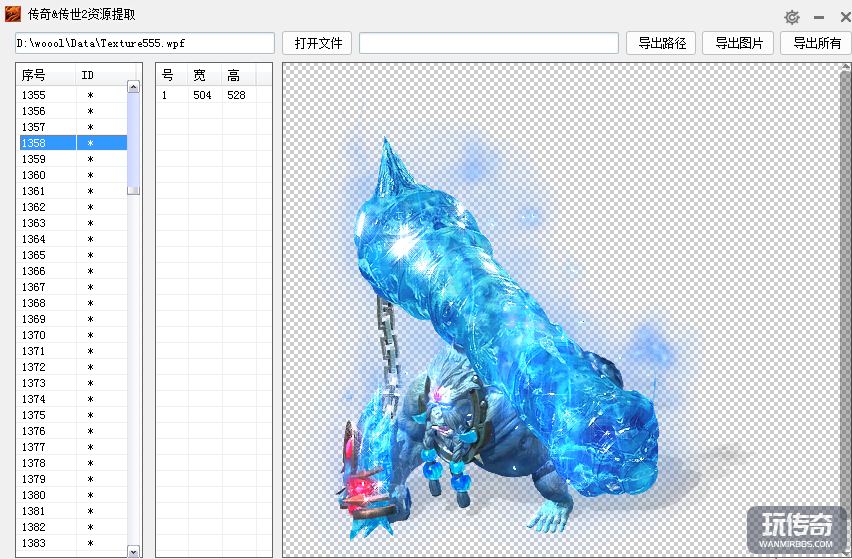The height and width of the screenshot is (559, 852).
Task: Select list row 1359
Action: click(73, 159)
